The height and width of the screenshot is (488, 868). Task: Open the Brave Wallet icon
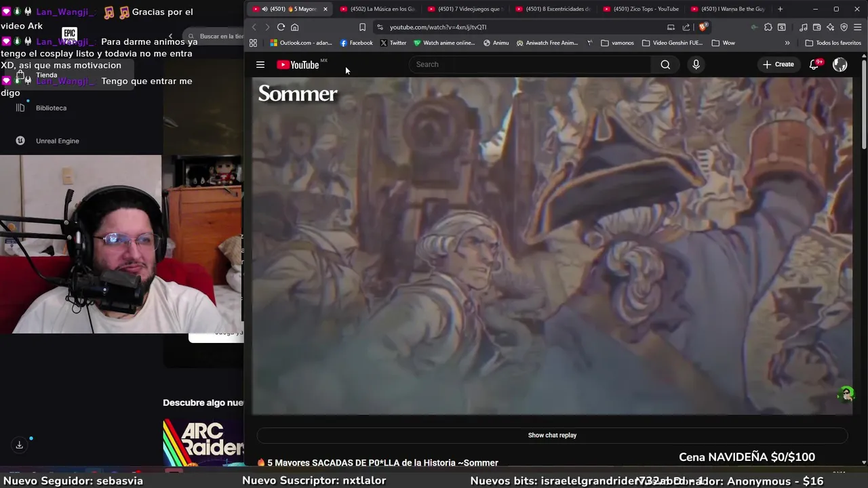817,27
